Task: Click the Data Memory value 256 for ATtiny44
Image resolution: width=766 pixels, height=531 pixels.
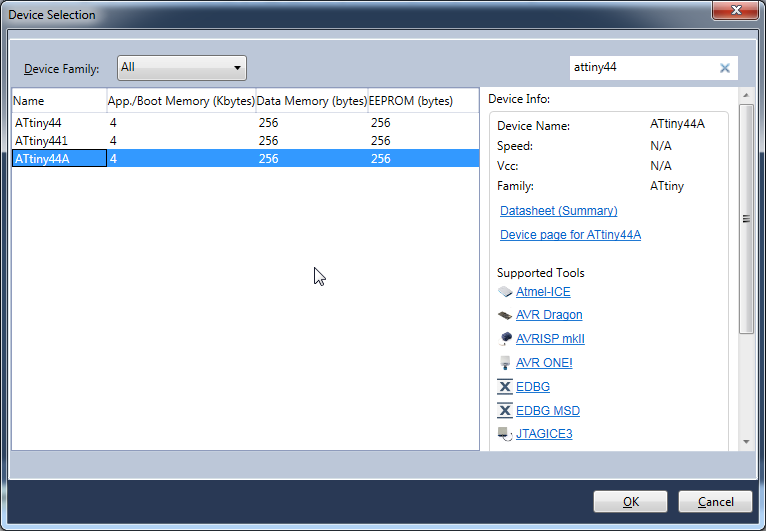Action: coord(268,123)
